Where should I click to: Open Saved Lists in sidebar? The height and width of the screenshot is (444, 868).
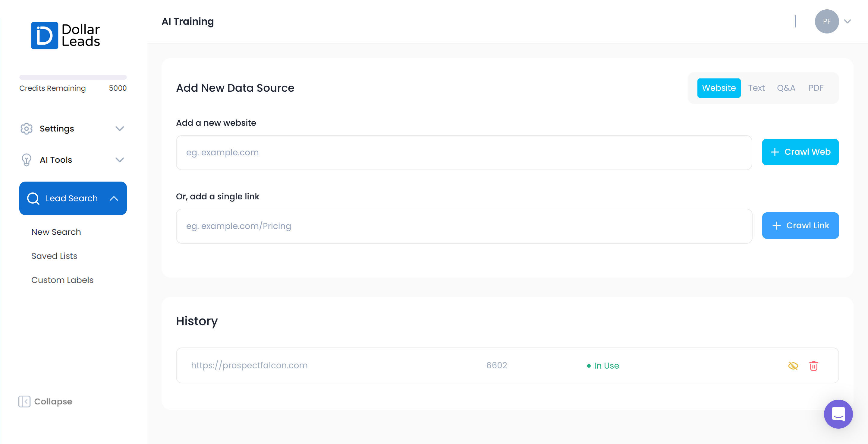pyautogui.click(x=54, y=256)
